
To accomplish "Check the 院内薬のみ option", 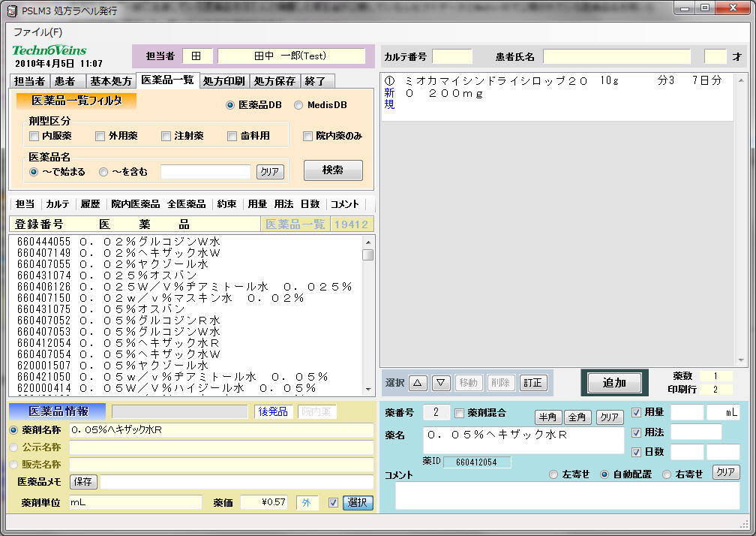I will [x=307, y=136].
